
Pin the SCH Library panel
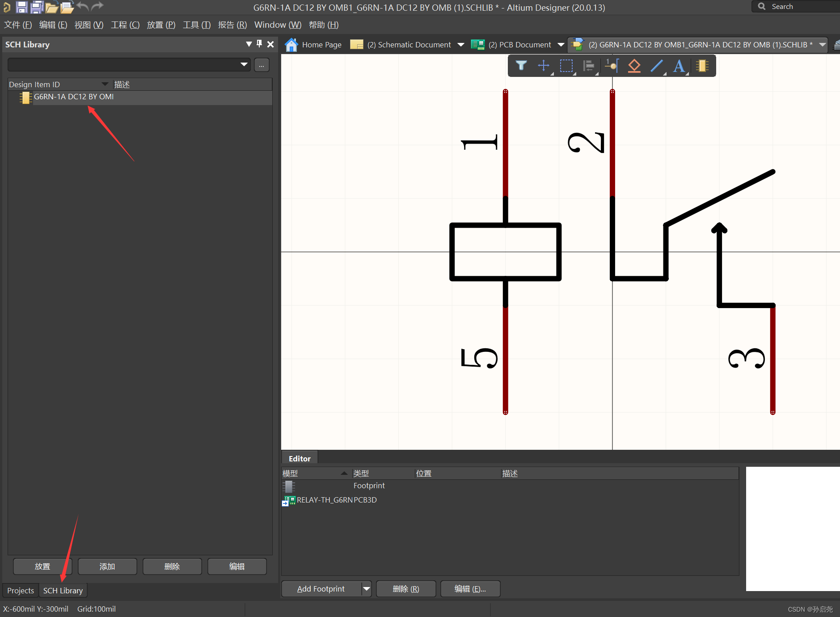259,44
